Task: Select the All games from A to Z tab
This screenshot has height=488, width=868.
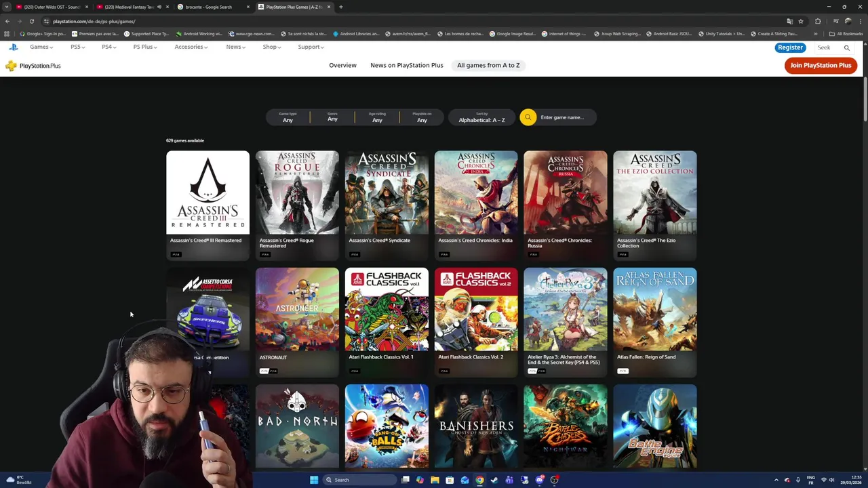Action: click(488, 65)
